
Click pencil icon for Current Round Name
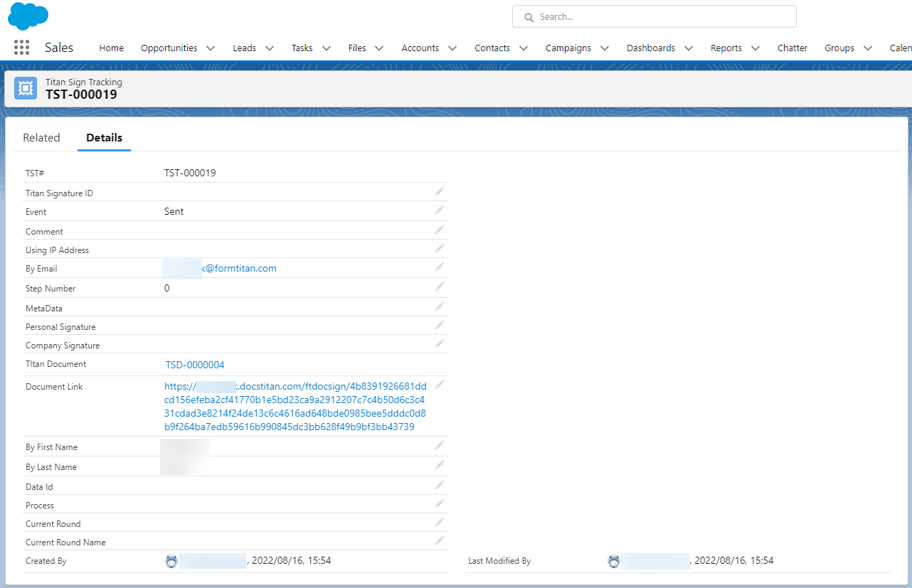point(440,540)
